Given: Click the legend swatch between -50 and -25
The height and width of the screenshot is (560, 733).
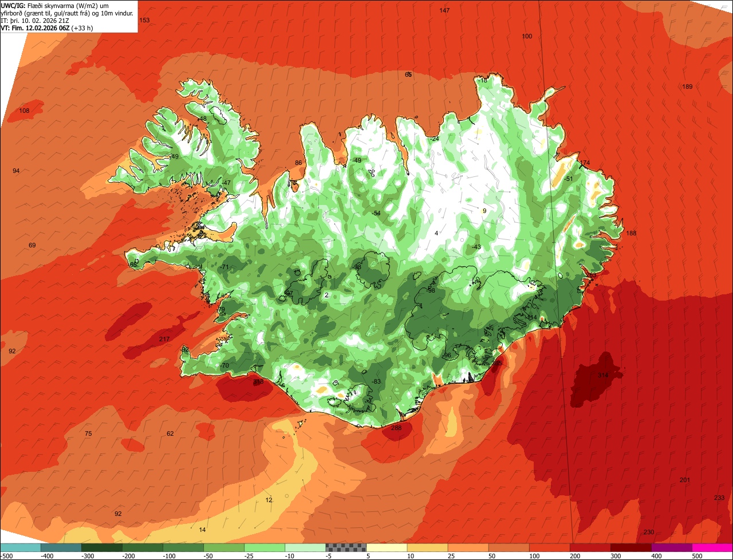Looking at the screenshot, I should point(224,547).
